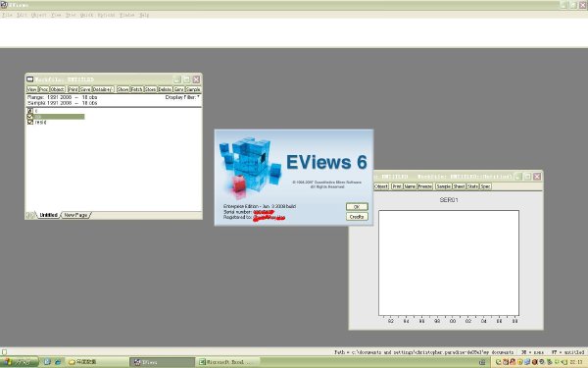The width and height of the screenshot is (588, 368).
Task: Click Name button in series window
Action: (x=410, y=186)
